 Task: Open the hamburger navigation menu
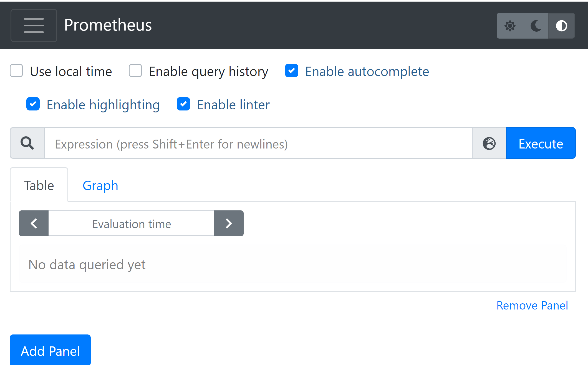34,26
